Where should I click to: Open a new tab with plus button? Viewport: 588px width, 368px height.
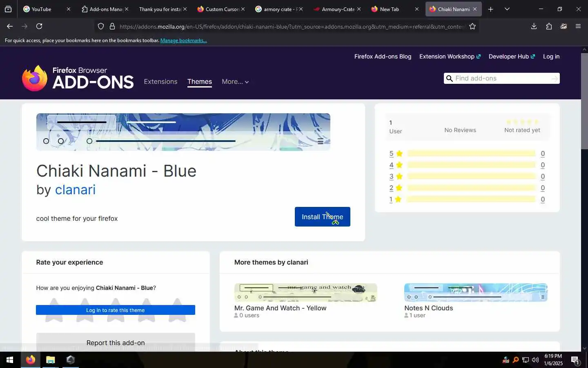(x=491, y=9)
